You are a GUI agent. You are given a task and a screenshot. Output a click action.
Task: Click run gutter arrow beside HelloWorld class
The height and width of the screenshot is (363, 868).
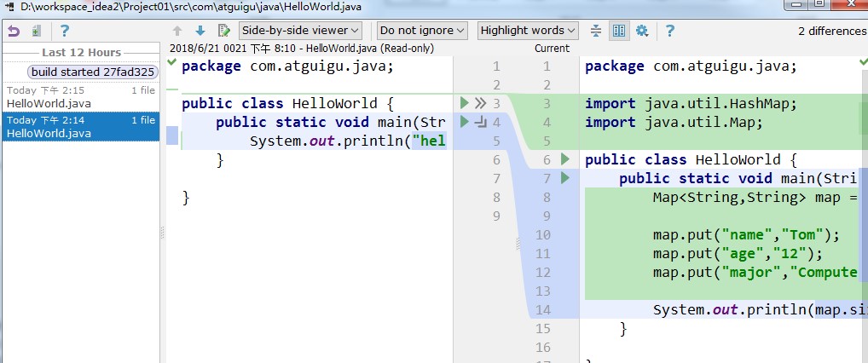(x=564, y=159)
